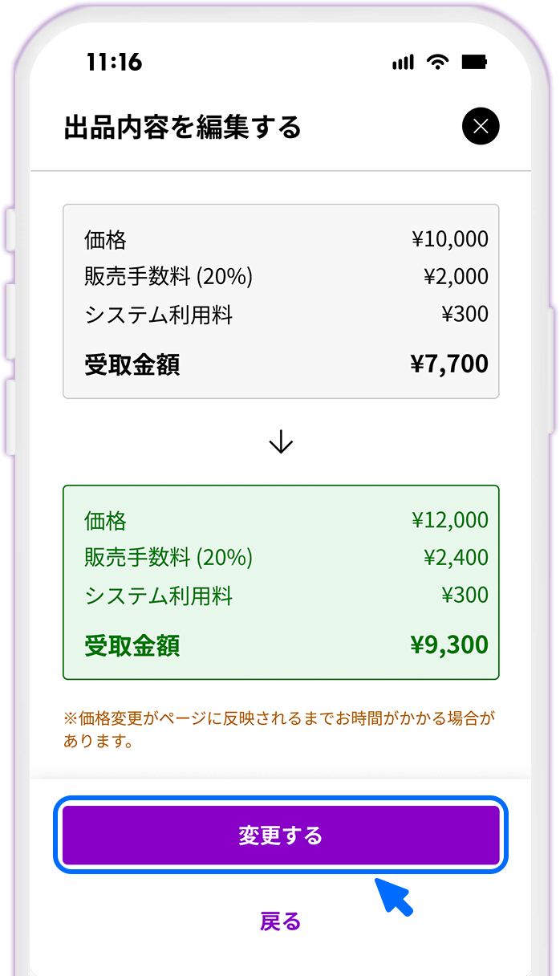The width and height of the screenshot is (560, 976).
Task: Tap the 価格 ¥10,000 row
Action: tap(280, 239)
